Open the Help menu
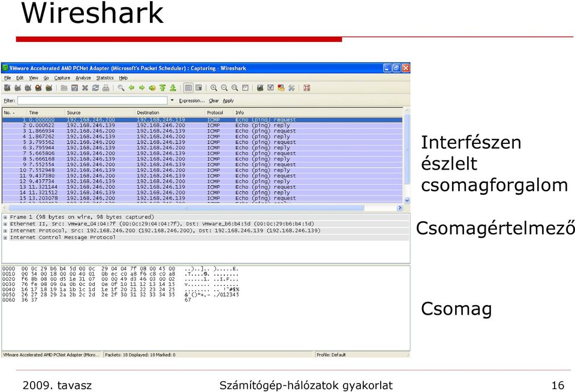Screen dimensions: 575x392 click(124, 78)
